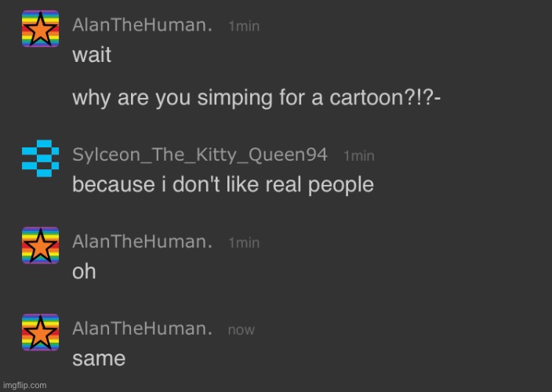Open AlanTheHuman's profile from the 'wait' comment
Viewport: 552px width, 392px height.
click(x=142, y=25)
